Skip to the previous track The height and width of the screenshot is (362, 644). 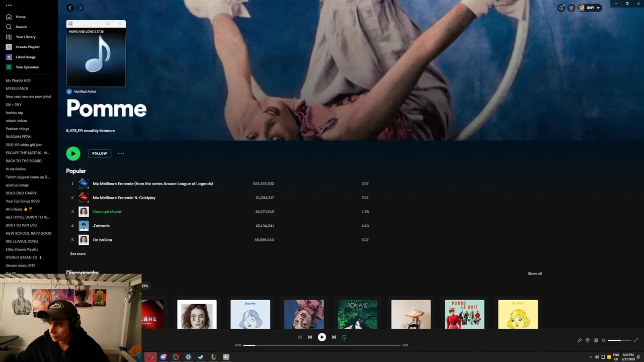310,337
